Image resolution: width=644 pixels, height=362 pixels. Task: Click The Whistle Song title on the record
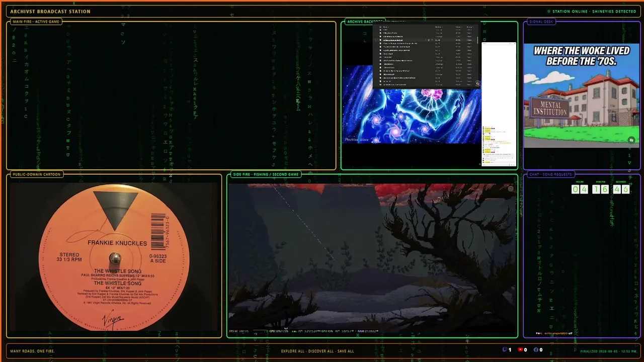[117, 271]
